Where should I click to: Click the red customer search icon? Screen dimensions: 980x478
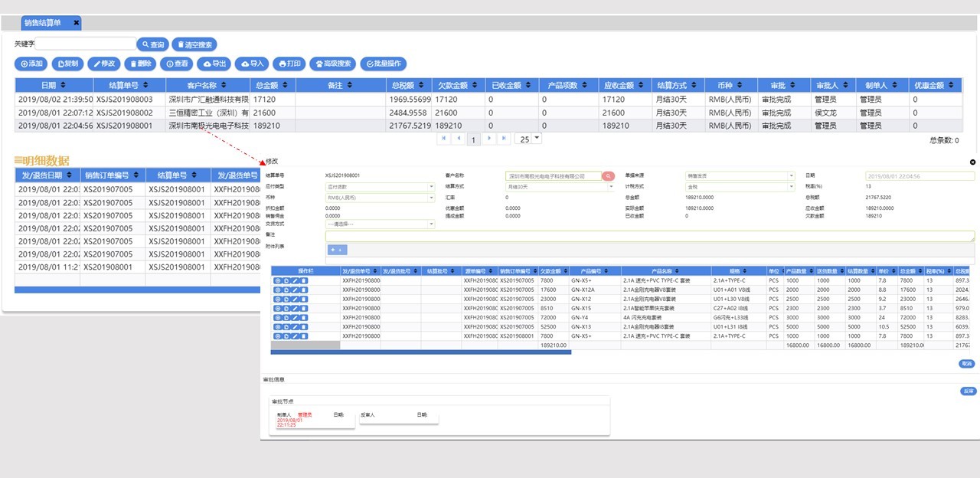coord(608,176)
